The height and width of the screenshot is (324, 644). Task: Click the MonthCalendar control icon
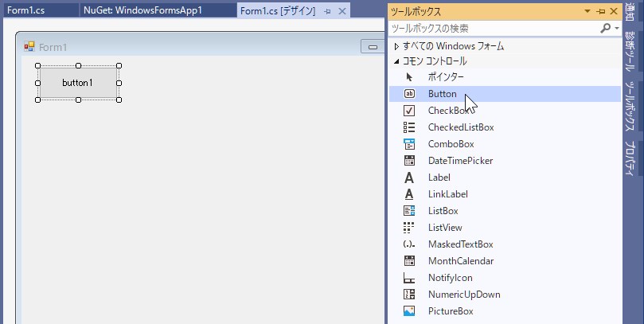pyautogui.click(x=409, y=261)
